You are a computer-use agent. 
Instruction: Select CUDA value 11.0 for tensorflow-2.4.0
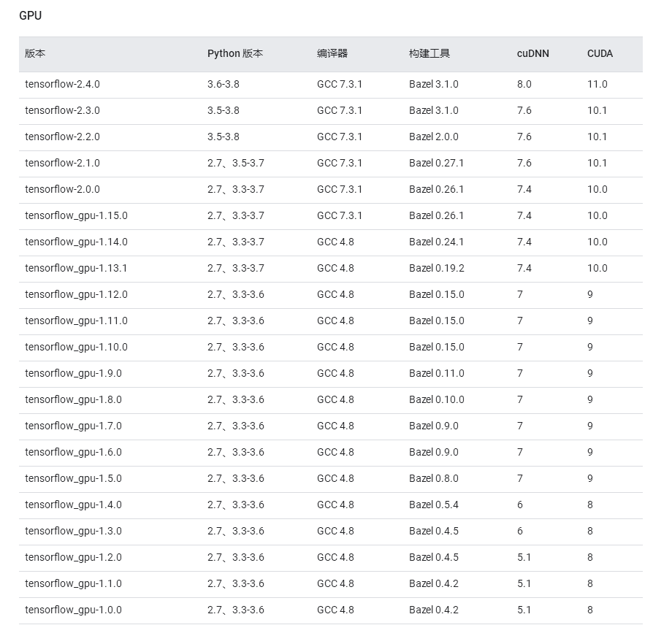597,85
